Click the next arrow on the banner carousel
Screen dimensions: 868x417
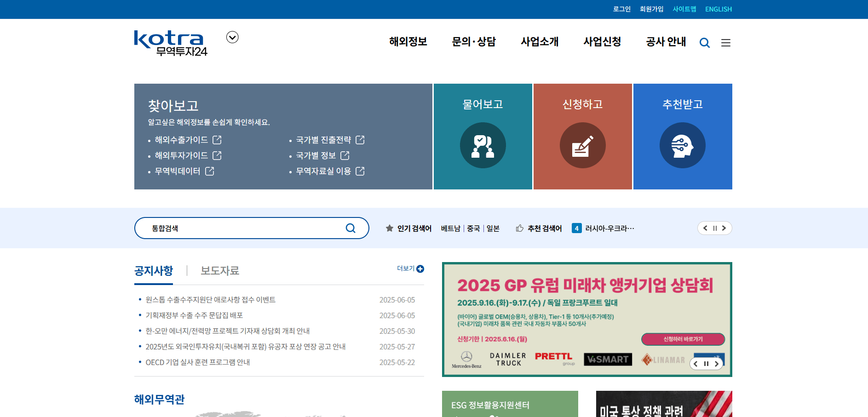[x=717, y=363]
